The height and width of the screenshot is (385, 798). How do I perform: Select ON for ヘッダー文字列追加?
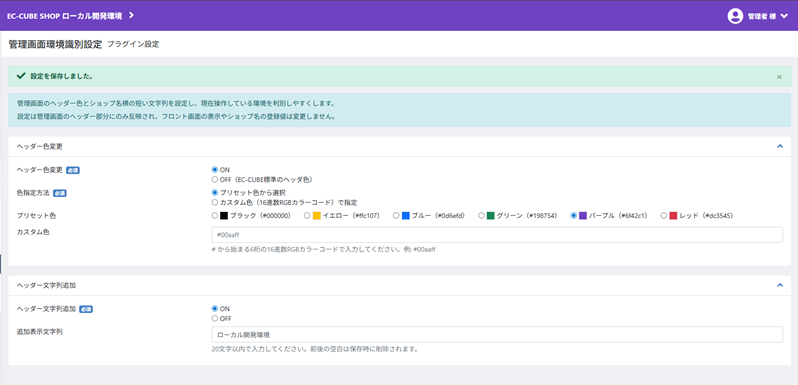coord(215,309)
